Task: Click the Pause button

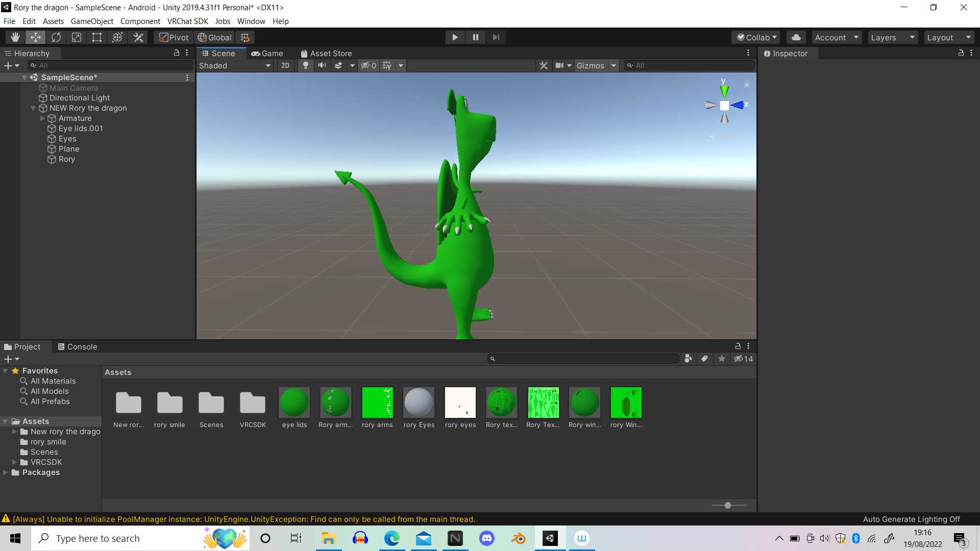Action: click(x=475, y=37)
